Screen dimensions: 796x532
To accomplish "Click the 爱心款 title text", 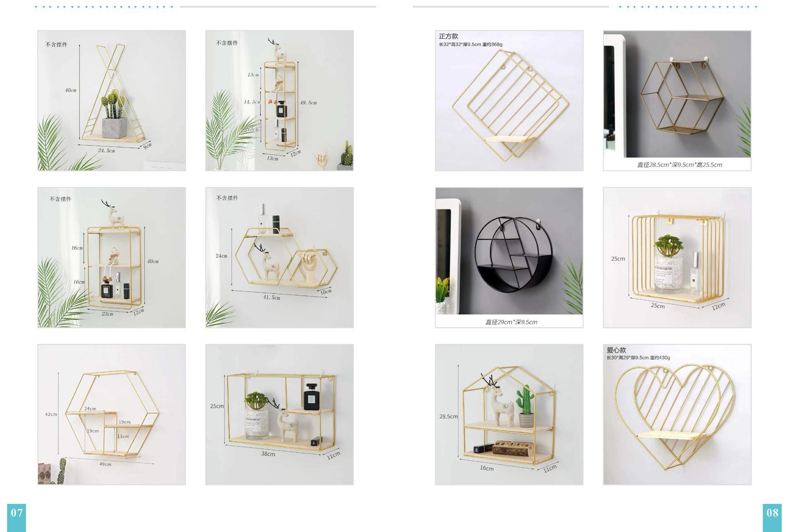I will click(x=616, y=350).
